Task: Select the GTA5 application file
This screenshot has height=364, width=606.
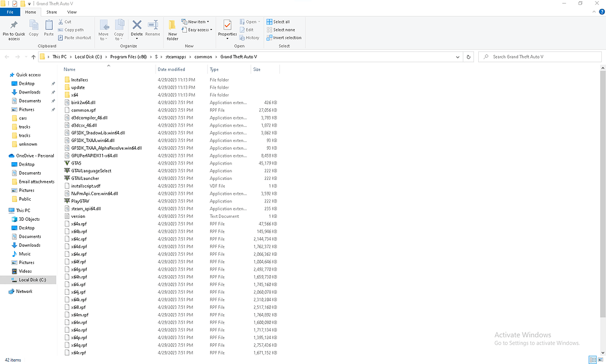Action: (76, 163)
